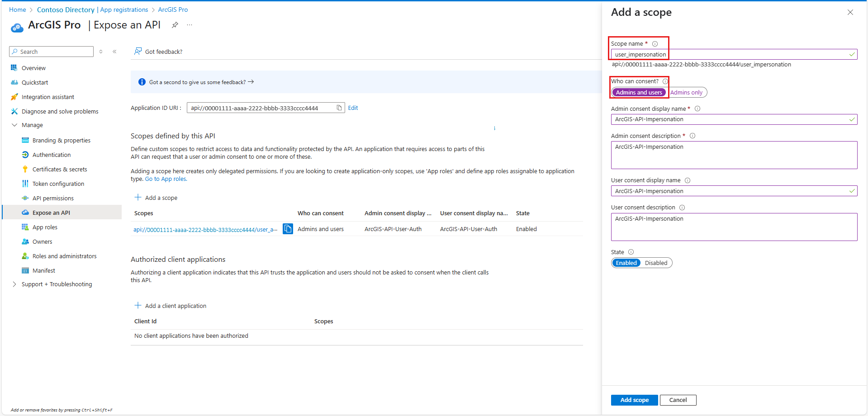Image resolution: width=868 pixels, height=416 pixels.
Task: Click the Authentication icon
Action: coord(25,155)
